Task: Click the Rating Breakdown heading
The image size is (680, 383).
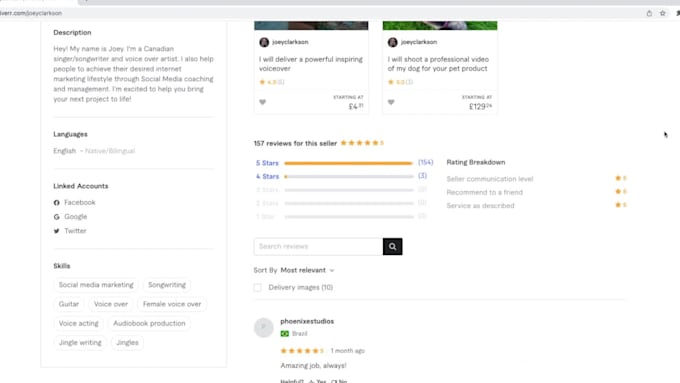Action: pyautogui.click(x=476, y=162)
